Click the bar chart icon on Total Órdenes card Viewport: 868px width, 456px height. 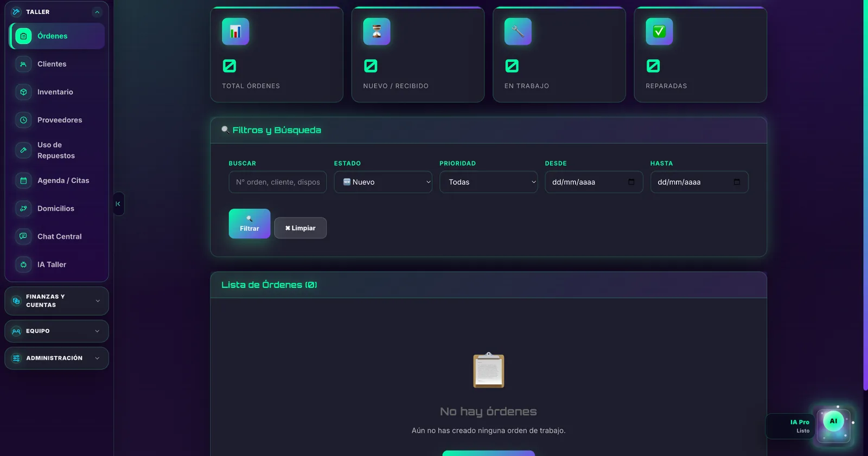point(235,31)
